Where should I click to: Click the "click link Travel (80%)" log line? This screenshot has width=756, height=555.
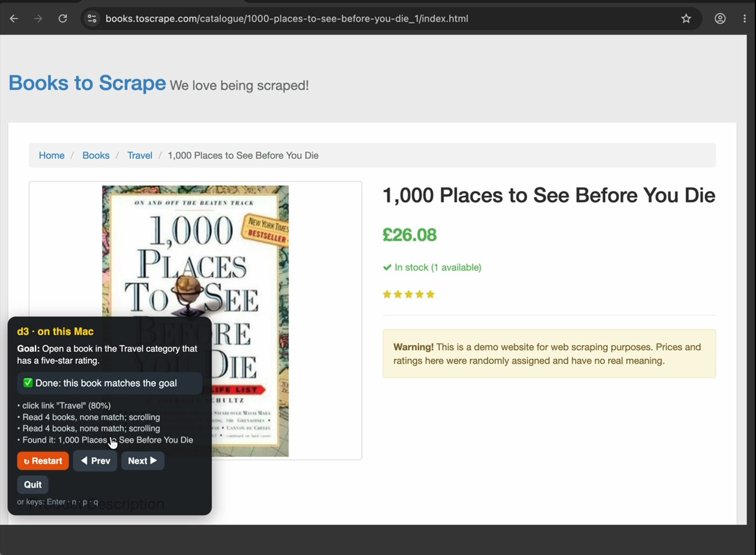click(x=64, y=406)
